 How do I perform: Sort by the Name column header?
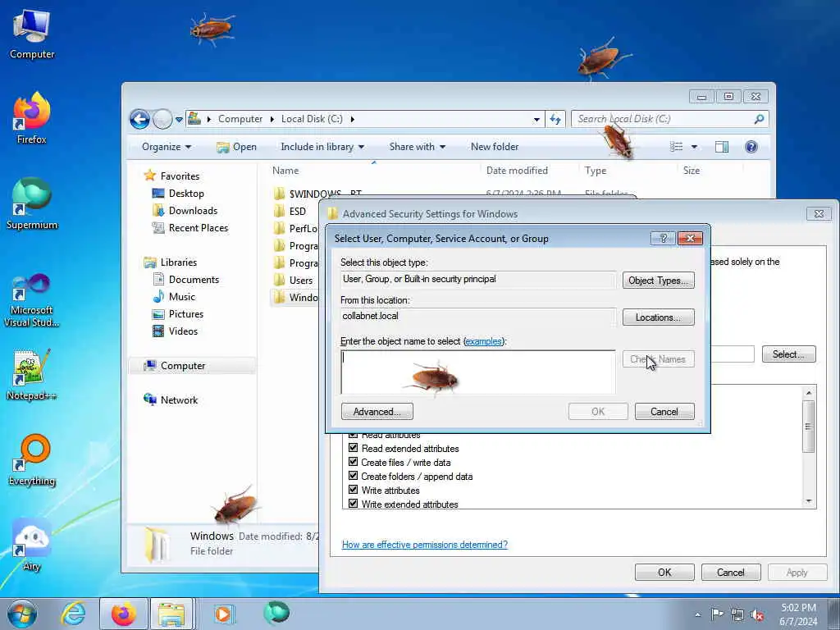click(x=285, y=171)
